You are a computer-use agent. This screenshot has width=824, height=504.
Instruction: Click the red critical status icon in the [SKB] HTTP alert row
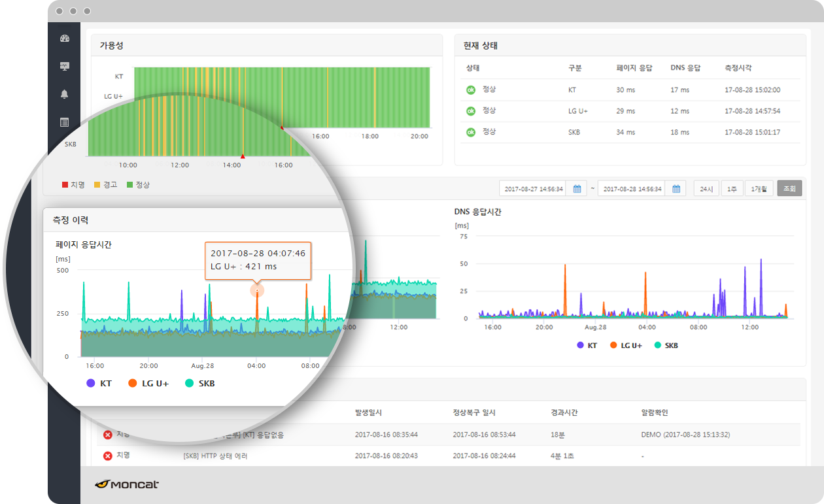coord(108,456)
